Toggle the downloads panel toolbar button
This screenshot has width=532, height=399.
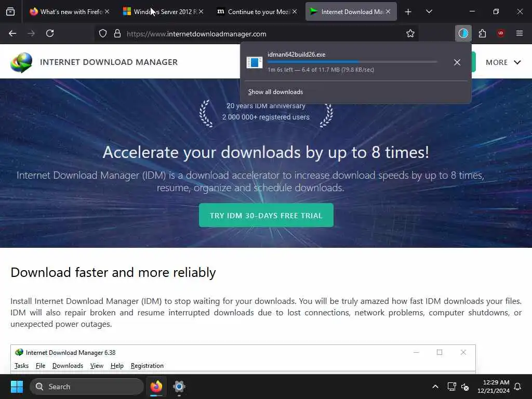pyautogui.click(x=463, y=34)
